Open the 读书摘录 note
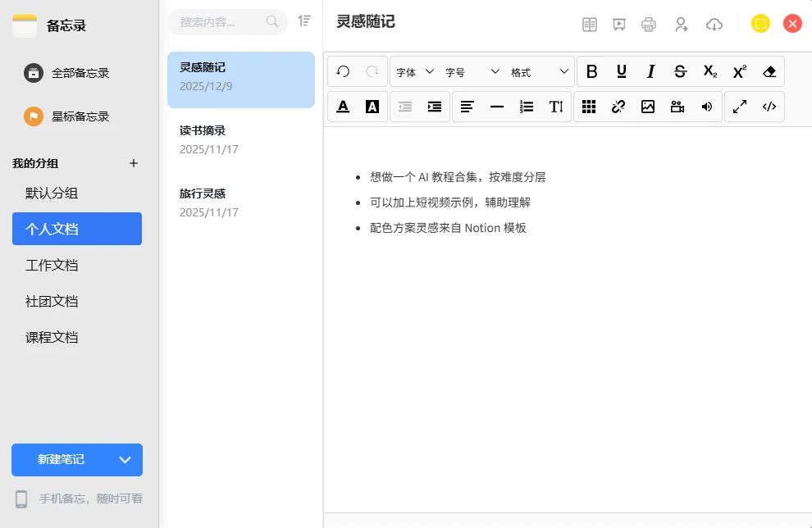812x528 pixels. 241,139
